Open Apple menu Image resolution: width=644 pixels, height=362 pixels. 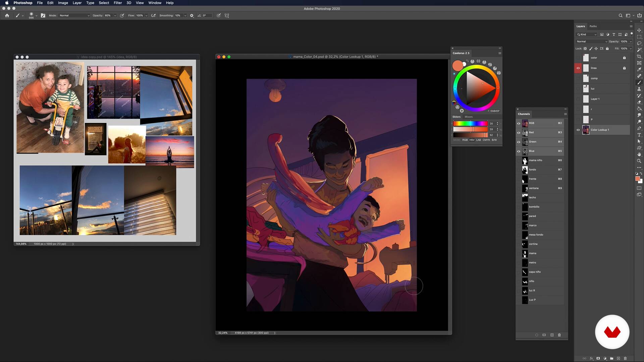click(x=7, y=3)
